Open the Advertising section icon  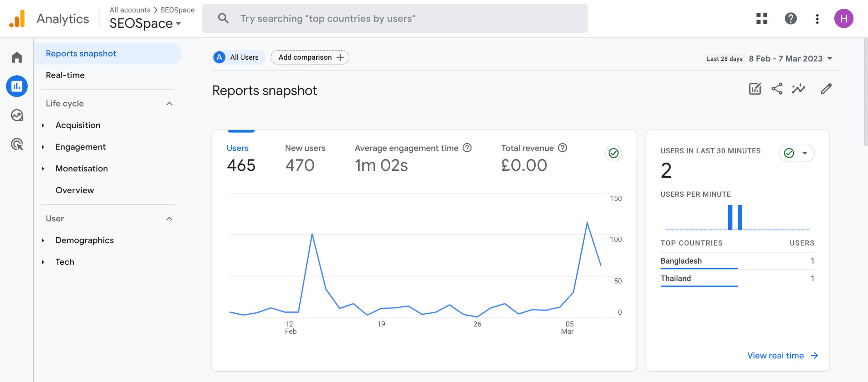pos(17,145)
